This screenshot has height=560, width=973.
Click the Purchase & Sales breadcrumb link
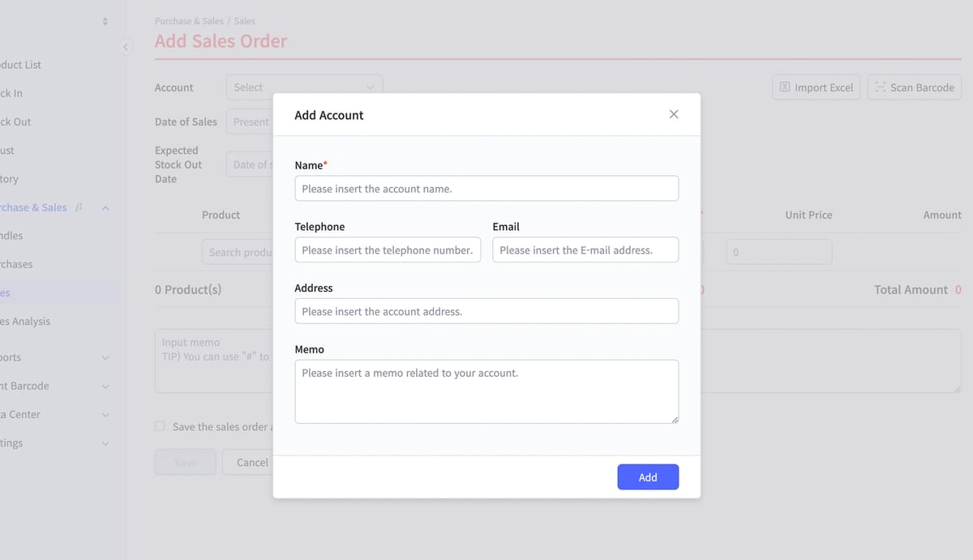click(189, 20)
